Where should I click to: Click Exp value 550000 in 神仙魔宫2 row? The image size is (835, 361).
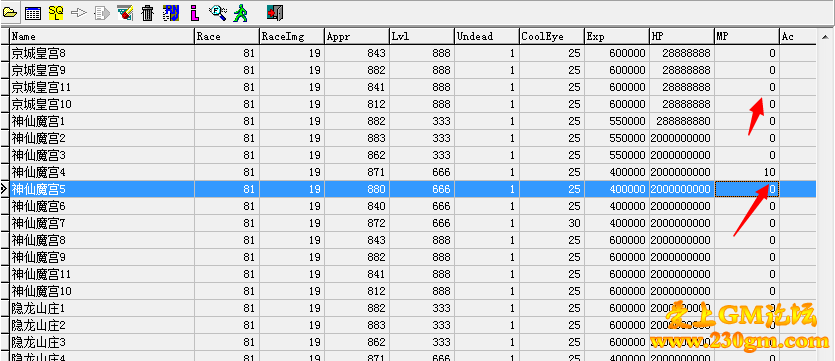(617, 138)
